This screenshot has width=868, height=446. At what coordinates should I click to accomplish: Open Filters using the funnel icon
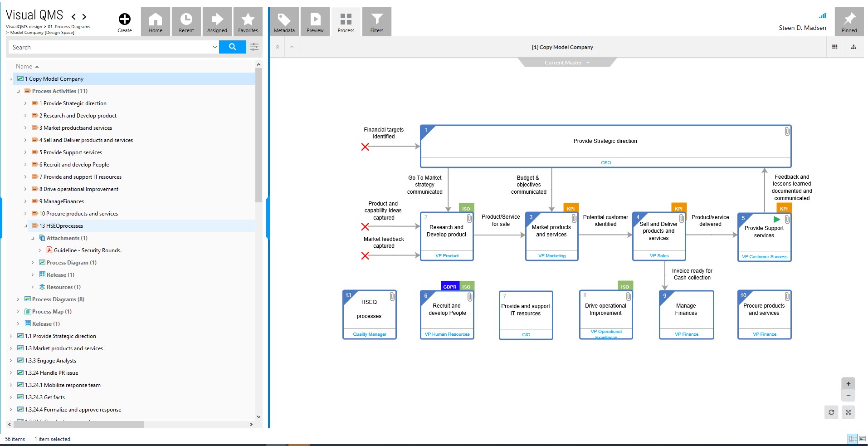(376, 21)
